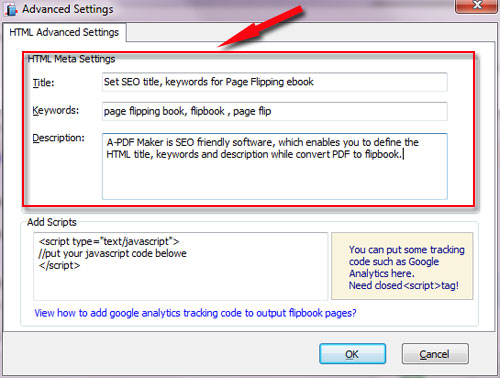The image size is (500, 378).
Task: Click into the Keywords input field
Action: click(x=275, y=111)
